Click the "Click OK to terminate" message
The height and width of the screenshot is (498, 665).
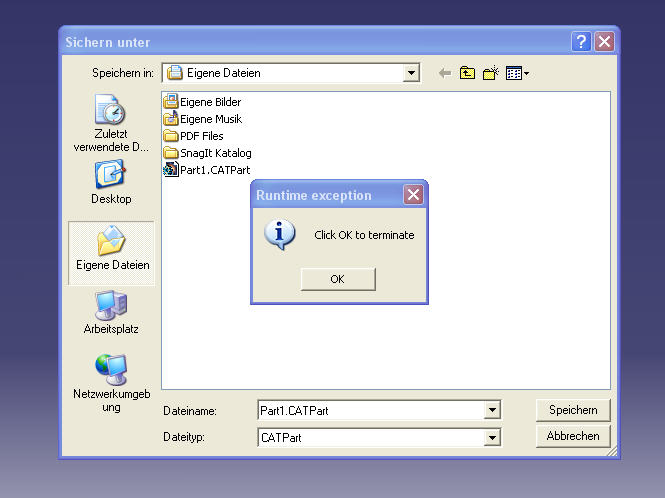pos(364,235)
